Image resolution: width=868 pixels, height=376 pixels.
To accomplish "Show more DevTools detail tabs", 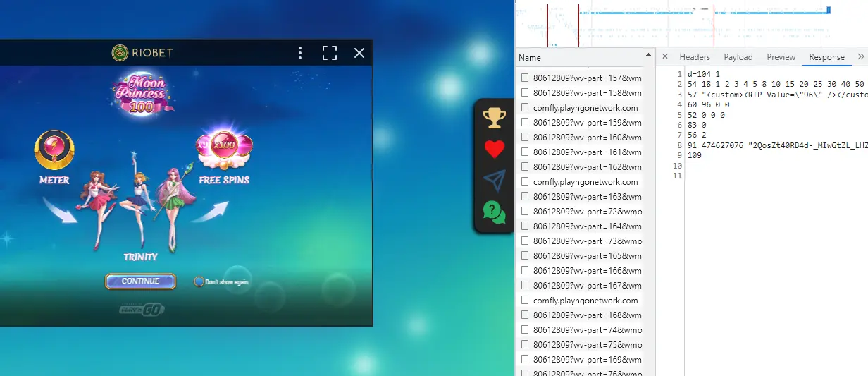I will [x=860, y=56].
